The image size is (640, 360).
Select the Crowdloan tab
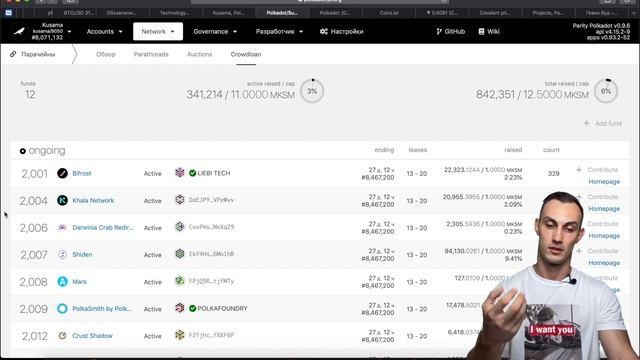(x=246, y=54)
